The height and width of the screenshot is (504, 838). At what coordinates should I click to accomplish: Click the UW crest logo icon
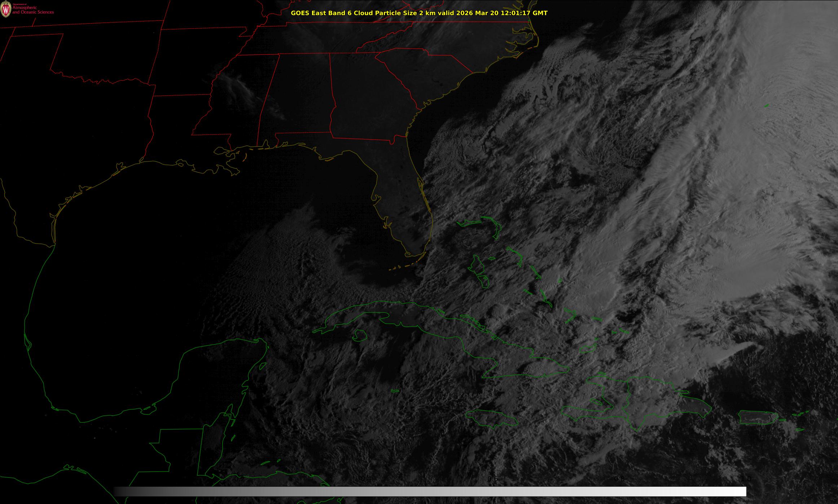6,9
